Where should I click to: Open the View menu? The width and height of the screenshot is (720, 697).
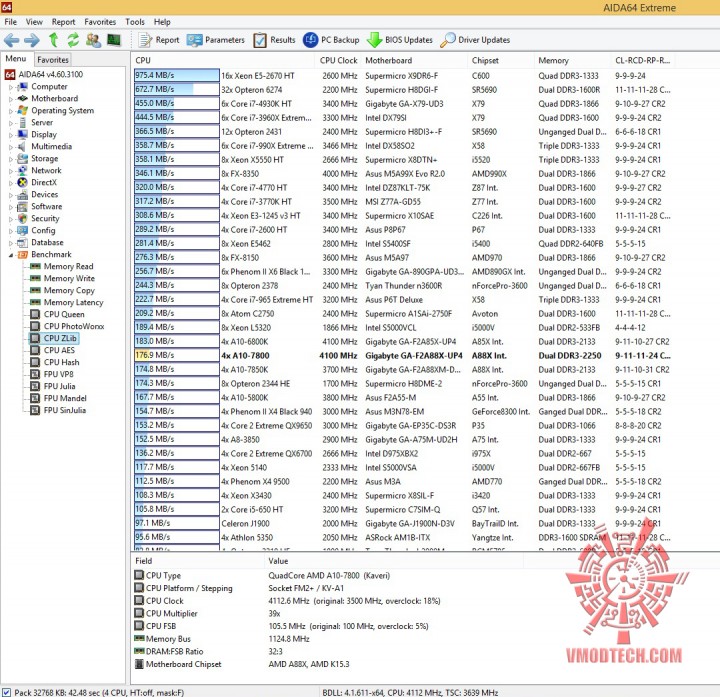point(34,22)
